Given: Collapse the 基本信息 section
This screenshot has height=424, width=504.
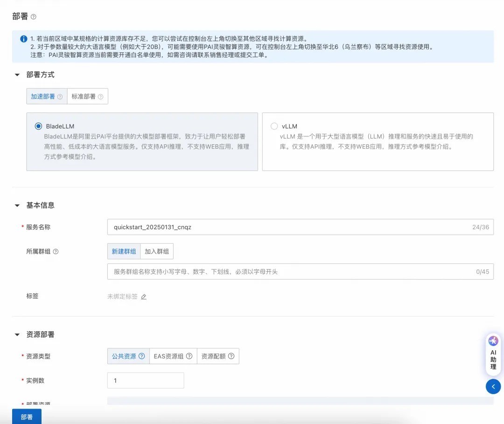Looking at the screenshot, I should point(17,205).
